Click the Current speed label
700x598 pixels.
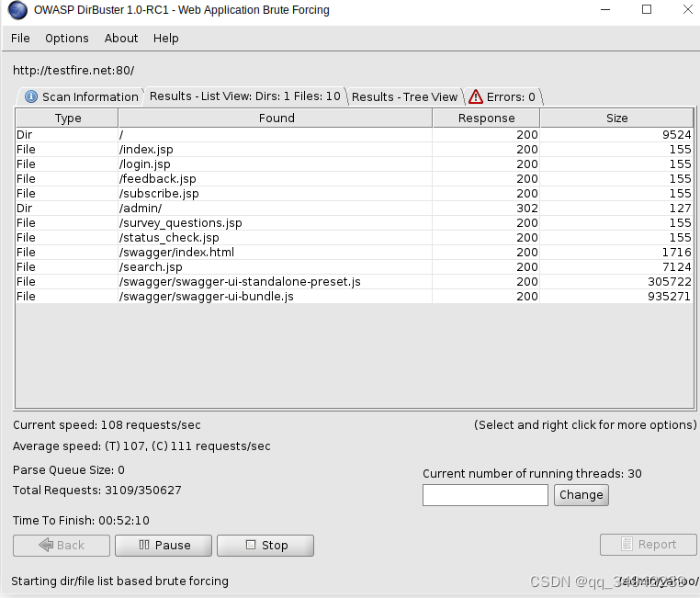click(x=107, y=425)
